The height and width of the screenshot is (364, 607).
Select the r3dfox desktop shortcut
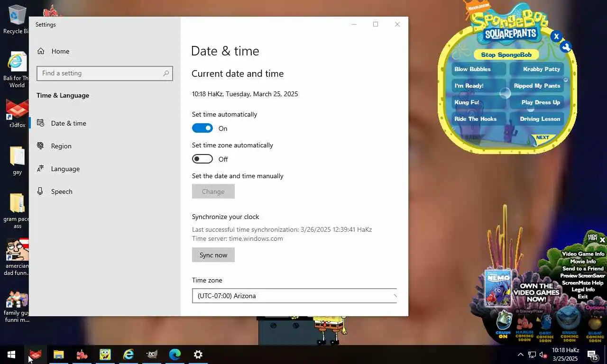coord(17,114)
